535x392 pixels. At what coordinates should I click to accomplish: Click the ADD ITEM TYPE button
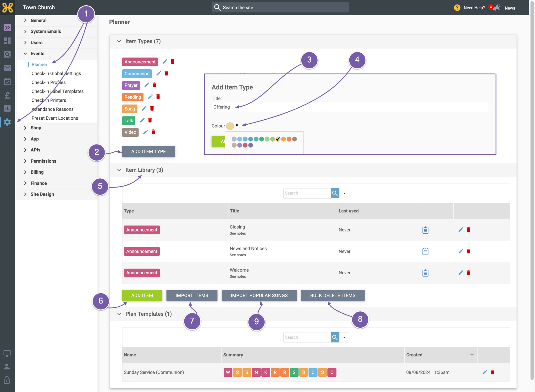coord(148,151)
